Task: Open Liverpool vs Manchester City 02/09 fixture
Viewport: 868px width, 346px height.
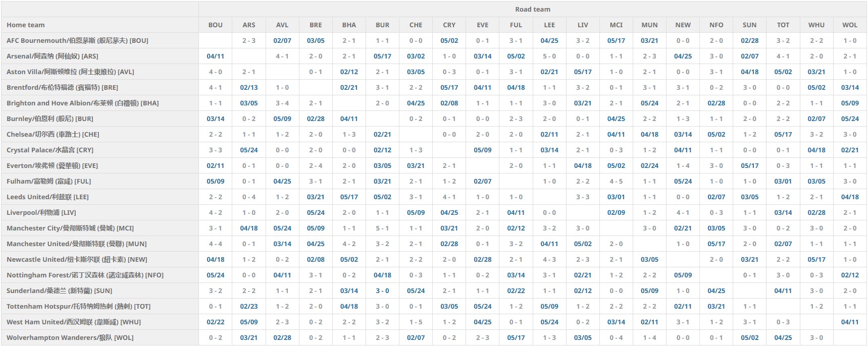Action: [x=616, y=213]
